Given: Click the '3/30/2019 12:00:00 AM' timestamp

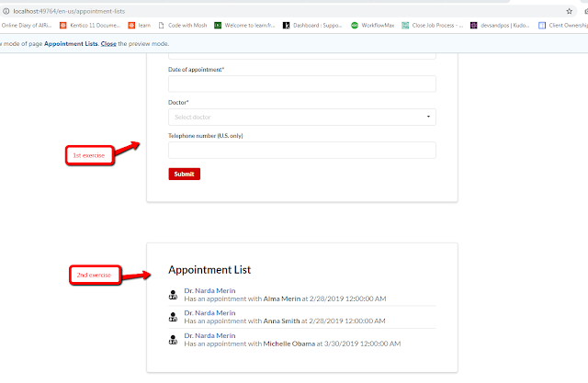Looking at the screenshot, I should point(362,344).
